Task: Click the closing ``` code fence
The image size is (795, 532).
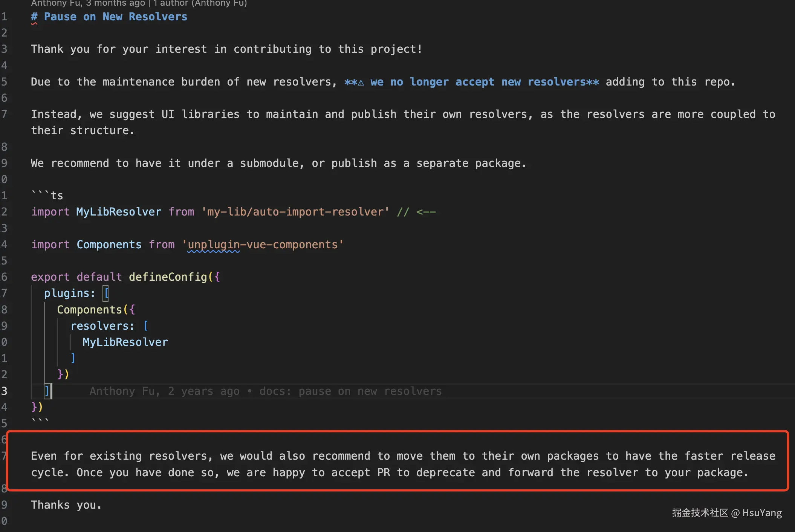Action: pos(40,421)
